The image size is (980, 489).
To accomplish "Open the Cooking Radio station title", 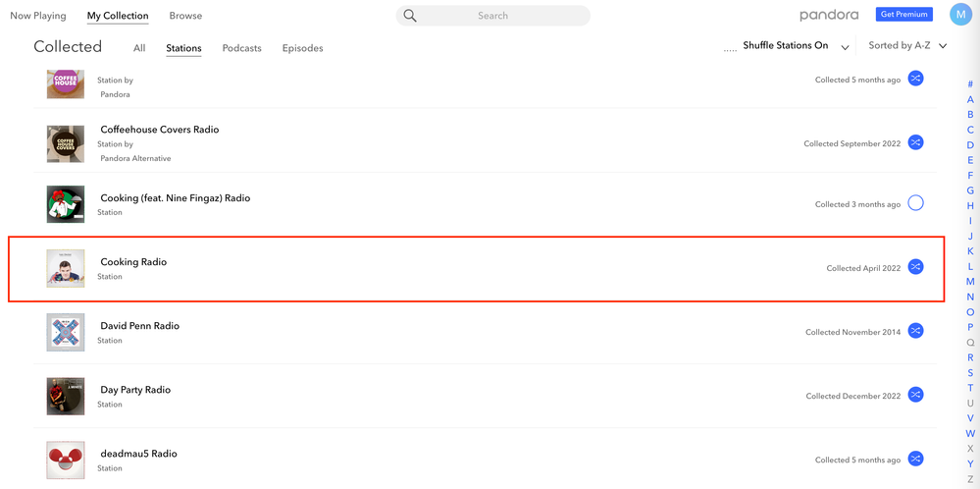I will click(x=133, y=262).
